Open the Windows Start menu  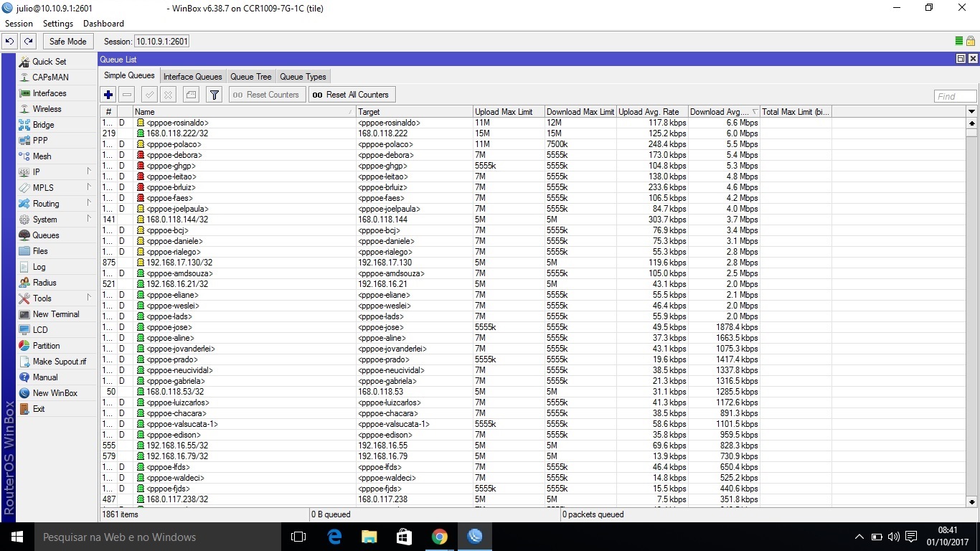pos(17,537)
